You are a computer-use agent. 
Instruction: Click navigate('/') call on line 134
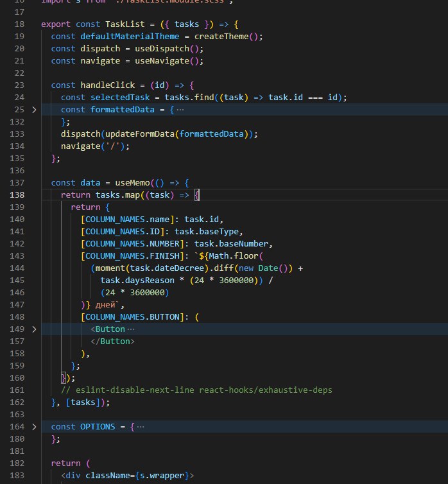(93, 146)
